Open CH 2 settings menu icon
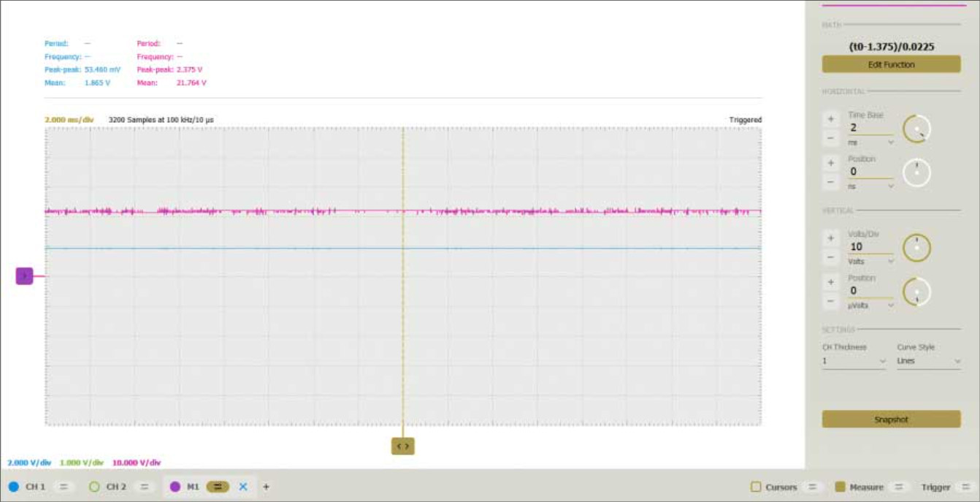 (x=145, y=487)
